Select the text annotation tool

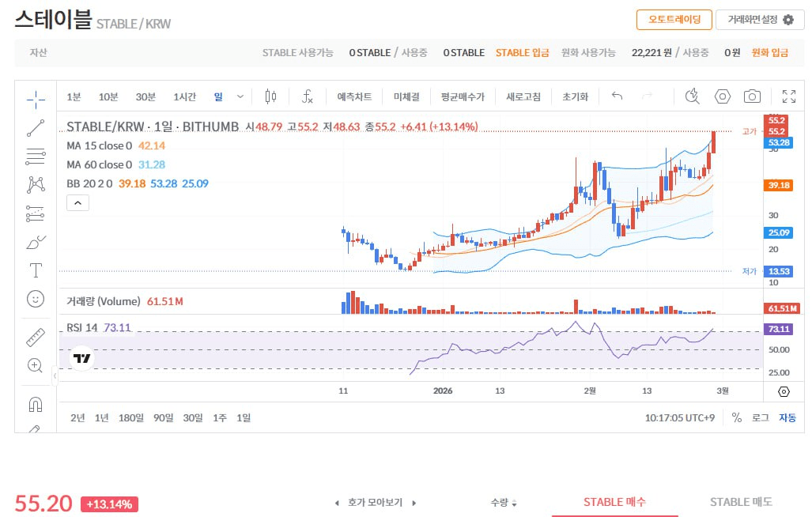[x=35, y=270]
